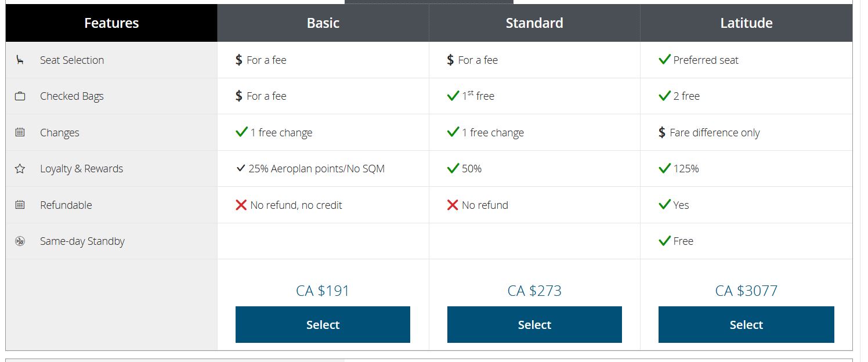
Task: Click the green checkmark next to Preferred seat
Action: (x=665, y=59)
